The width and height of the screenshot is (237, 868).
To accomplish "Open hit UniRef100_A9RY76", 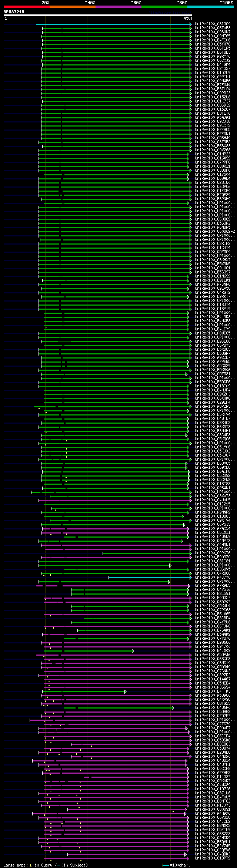I will [x=213, y=57].
